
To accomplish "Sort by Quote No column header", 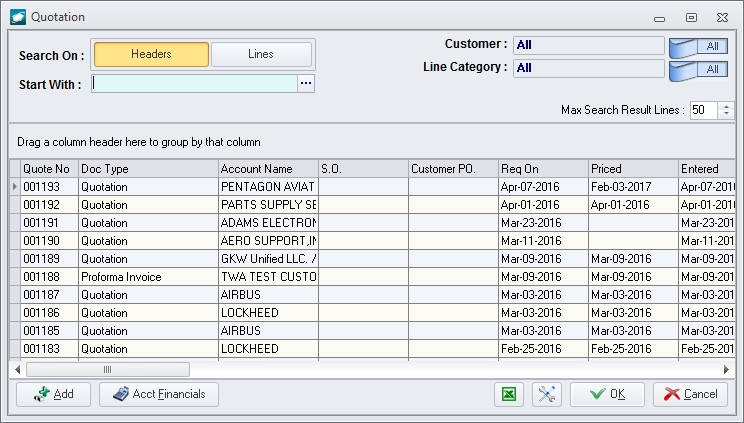I will 49,169.
